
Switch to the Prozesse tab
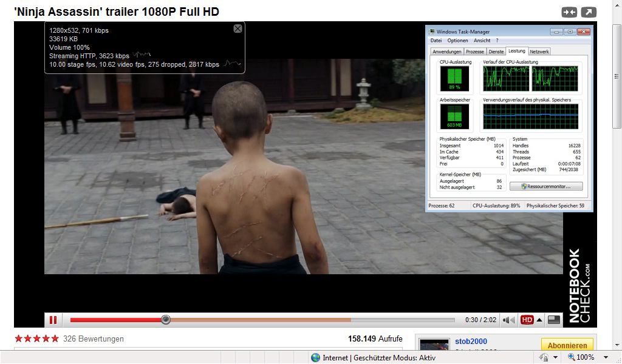[475, 52]
